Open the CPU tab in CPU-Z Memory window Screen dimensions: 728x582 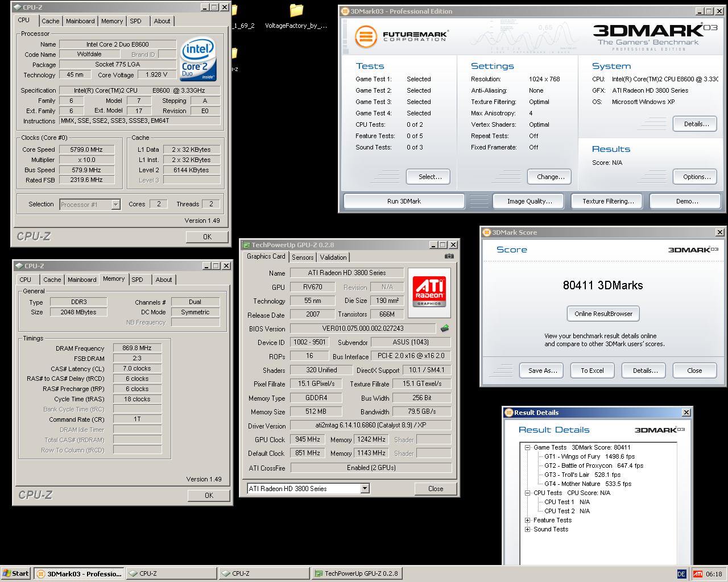[x=26, y=280]
